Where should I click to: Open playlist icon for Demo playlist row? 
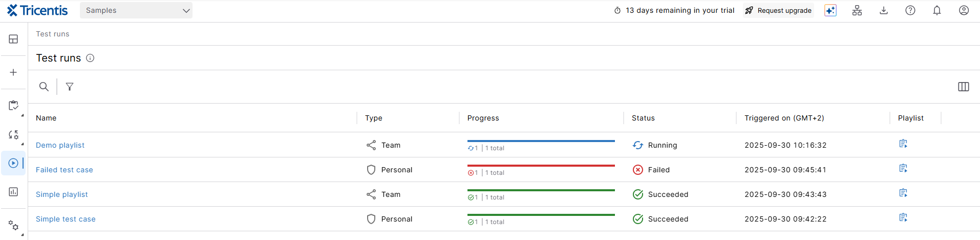click(903, 144)
